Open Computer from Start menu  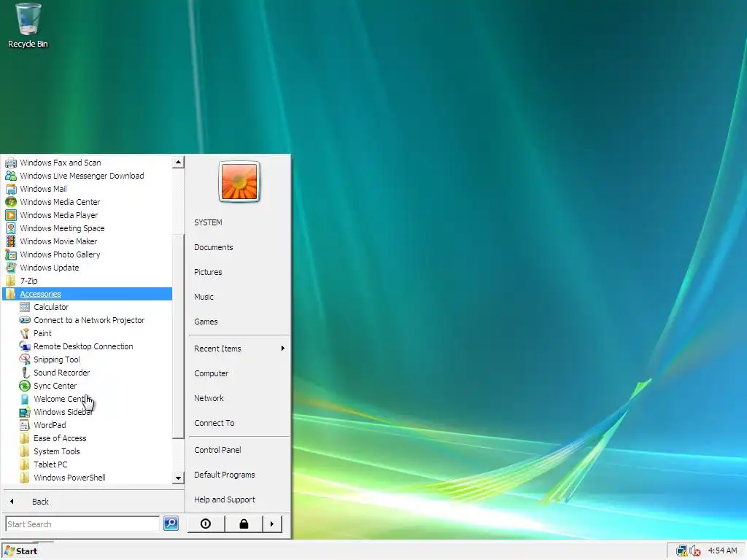pyautogui.click(x=212, y=373)
